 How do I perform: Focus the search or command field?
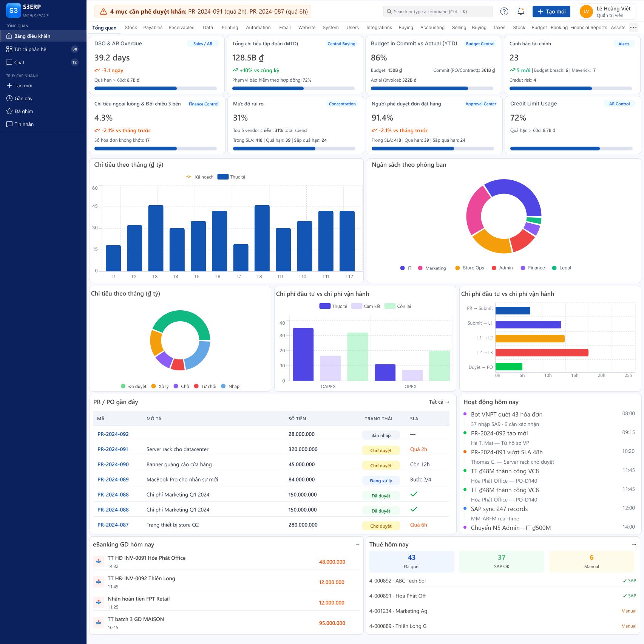(x=438, y=11)
